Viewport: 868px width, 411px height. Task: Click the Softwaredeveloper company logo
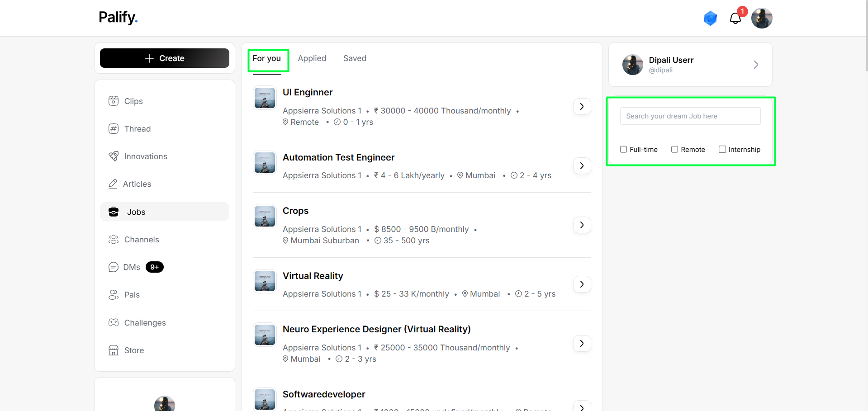(265, 400)
